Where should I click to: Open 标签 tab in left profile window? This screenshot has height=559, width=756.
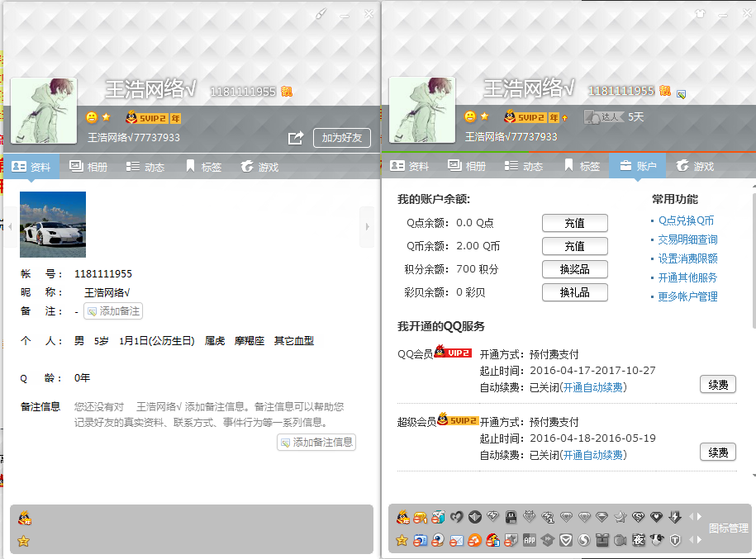coord(204,167)
